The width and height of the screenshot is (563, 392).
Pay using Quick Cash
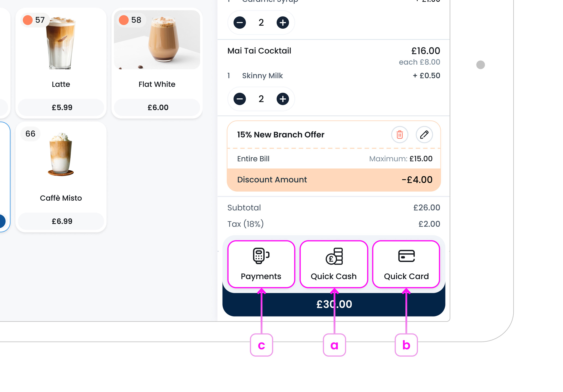click(x=334, y=264)
